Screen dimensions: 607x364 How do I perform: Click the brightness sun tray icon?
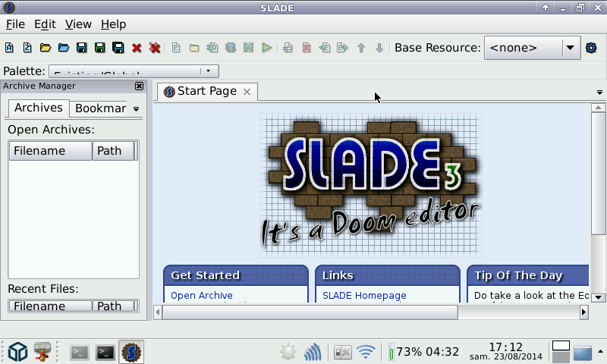pyautogui.click(x=288, y=352)
